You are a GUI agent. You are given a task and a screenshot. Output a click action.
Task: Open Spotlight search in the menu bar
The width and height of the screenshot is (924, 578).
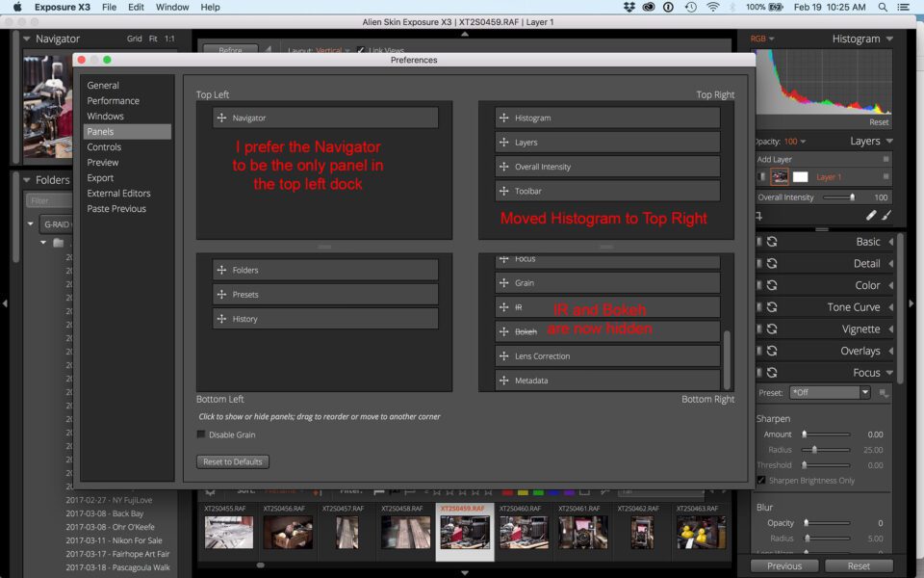(x=883, y=7)
